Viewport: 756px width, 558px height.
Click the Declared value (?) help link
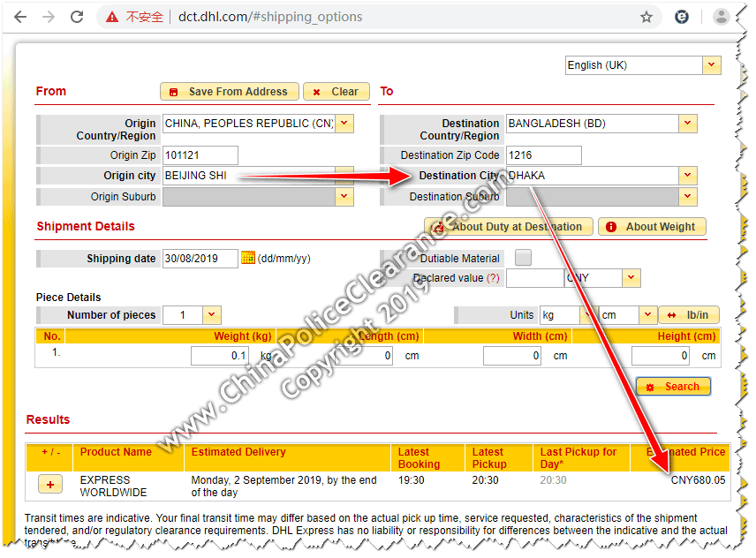pyautogui.click(x=493, y=278)
